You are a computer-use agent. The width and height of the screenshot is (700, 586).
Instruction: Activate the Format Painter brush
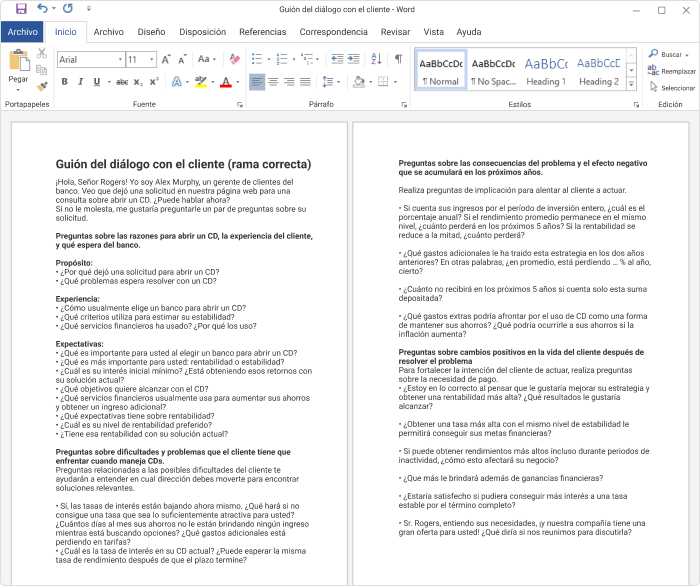point(42,86)
